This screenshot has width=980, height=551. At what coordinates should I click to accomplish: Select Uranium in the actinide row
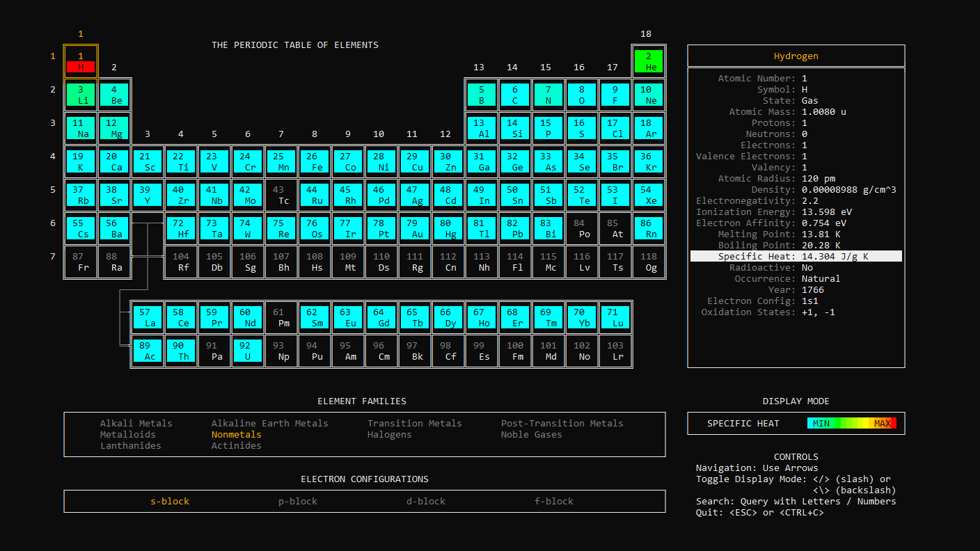248,349
